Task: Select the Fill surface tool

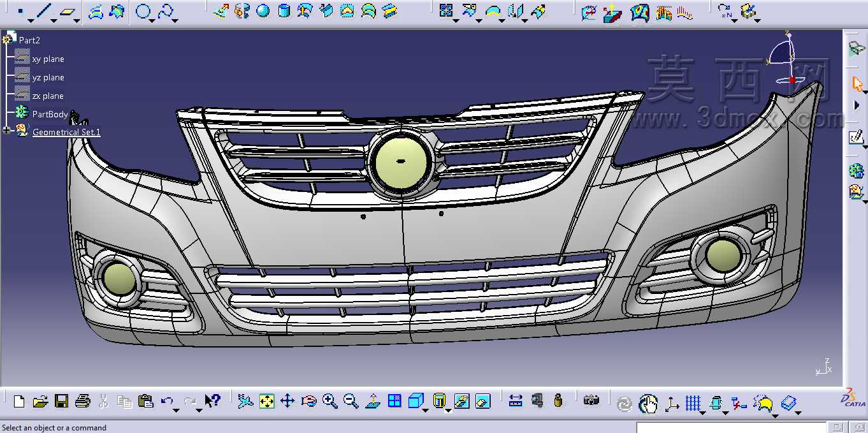Action: (347, 11)
